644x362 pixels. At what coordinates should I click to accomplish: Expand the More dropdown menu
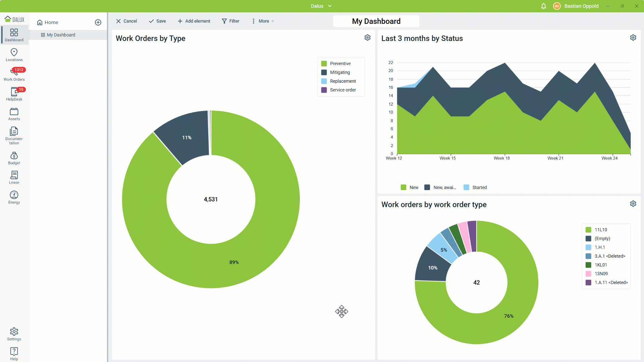click(263, 21)
